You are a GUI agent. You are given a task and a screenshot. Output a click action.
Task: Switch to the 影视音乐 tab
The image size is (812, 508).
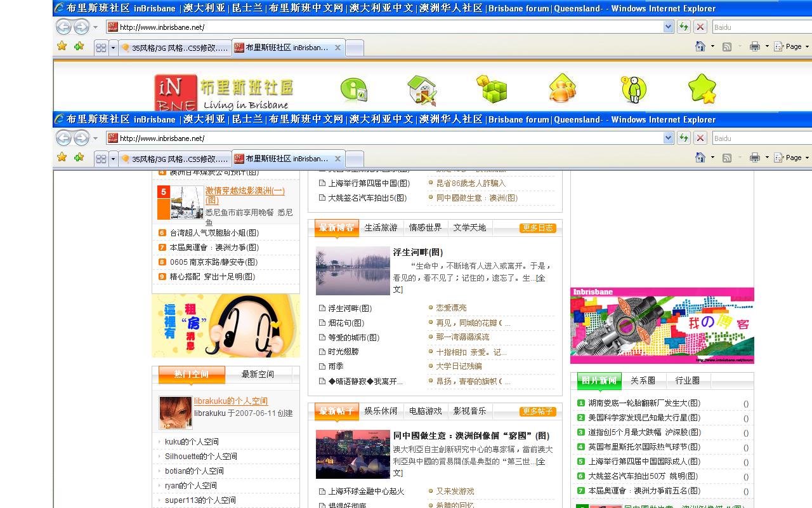[469, 411]
